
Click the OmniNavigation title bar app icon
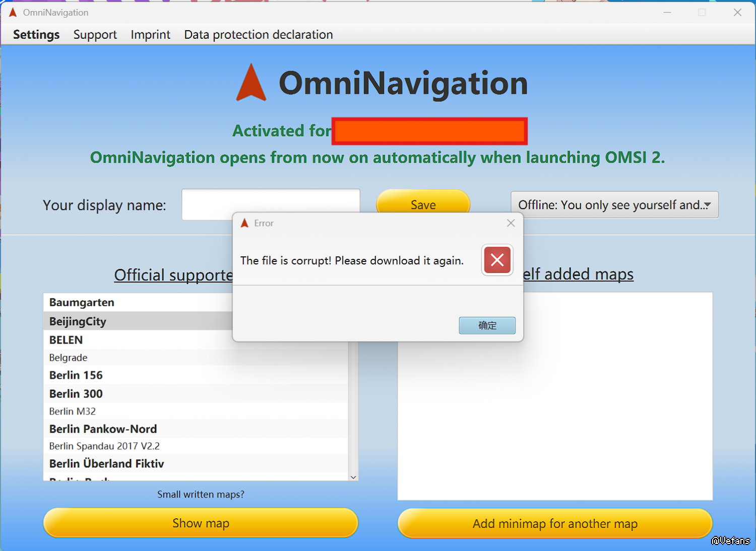click(13, 12)
